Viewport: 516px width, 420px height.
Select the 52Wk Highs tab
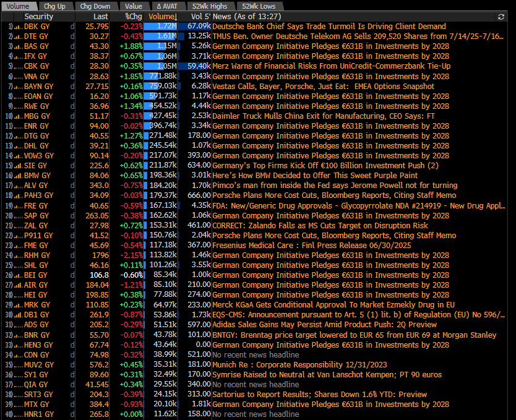pyautogui.click(x=210, y=6)
